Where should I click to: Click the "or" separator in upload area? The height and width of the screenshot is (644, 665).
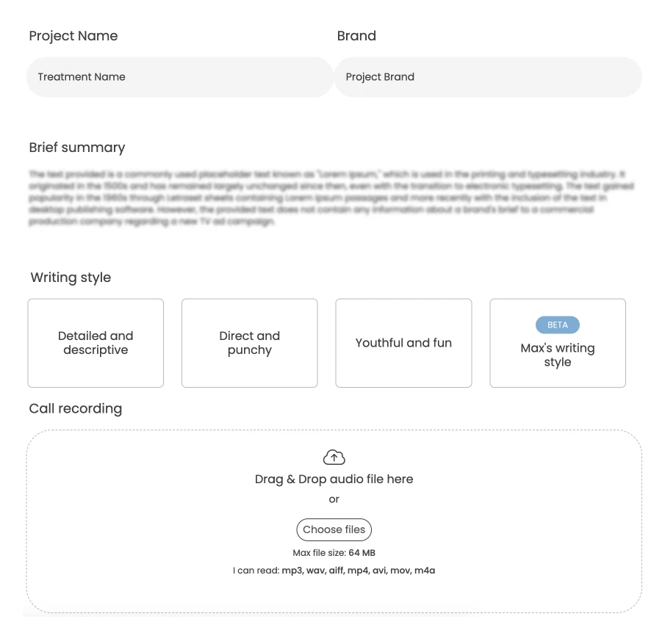coord(334,499)
